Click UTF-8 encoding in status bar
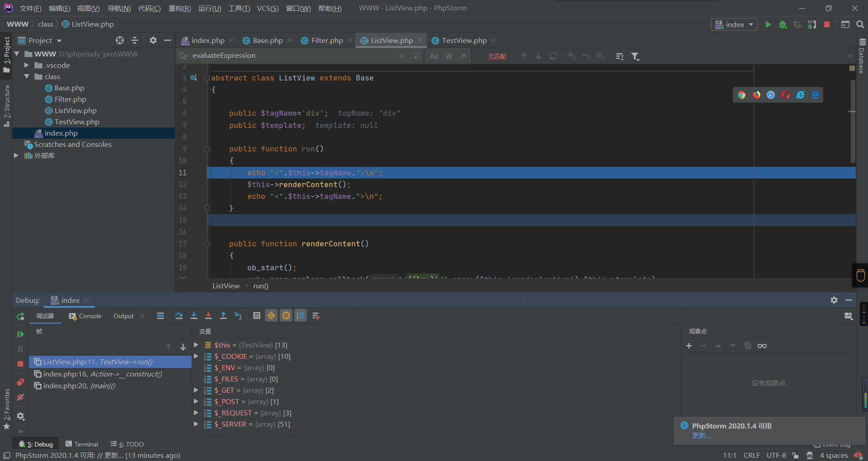 [776, 455]
